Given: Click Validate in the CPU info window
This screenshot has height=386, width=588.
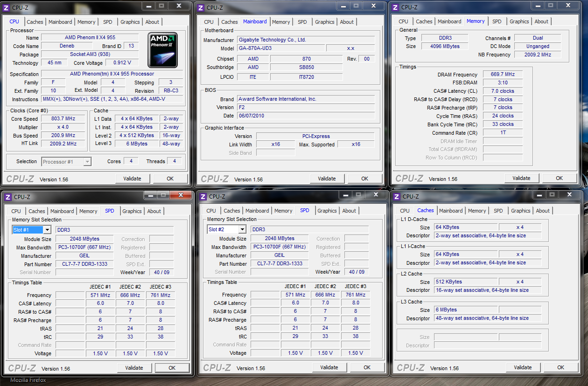Looking at the screenshot, I should (133, 179).
